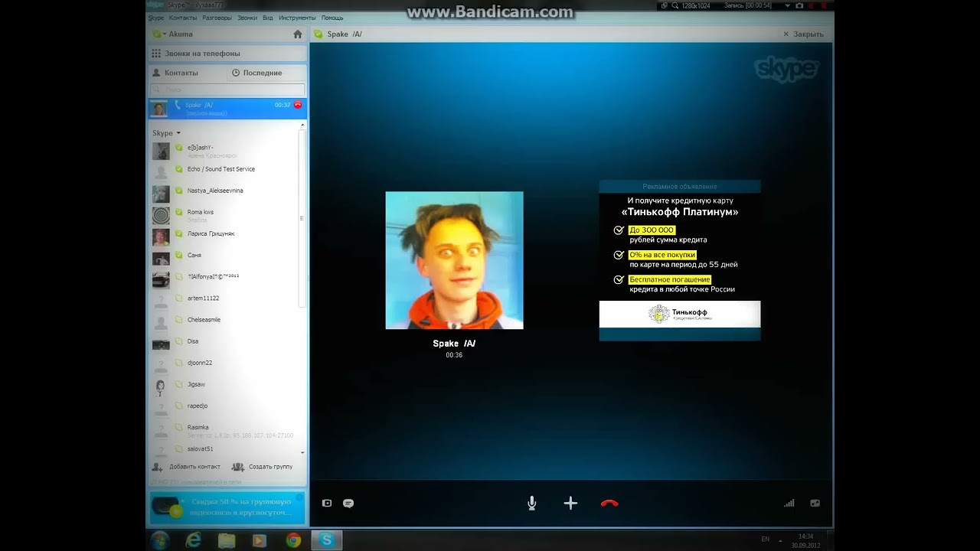Screen dimensions: 980x551
Task: Mute the microphone in the call bar
Action: coord(531,503)
